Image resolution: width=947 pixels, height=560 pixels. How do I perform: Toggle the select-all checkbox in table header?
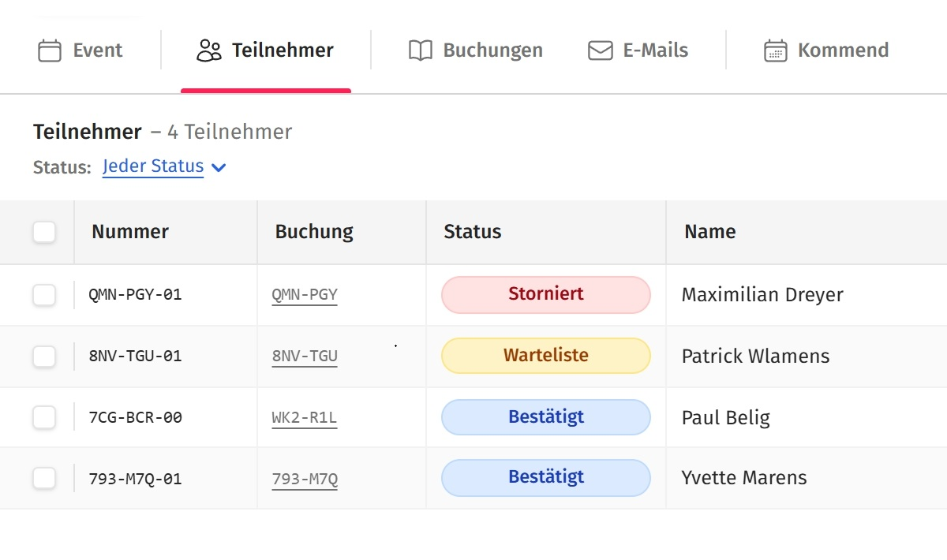coord(43,231)
